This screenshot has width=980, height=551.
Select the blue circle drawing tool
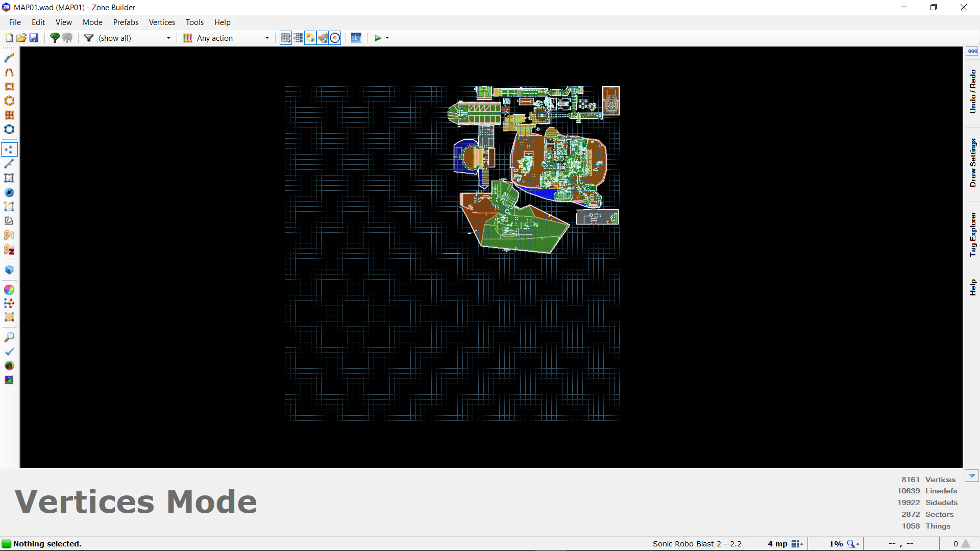9,129
